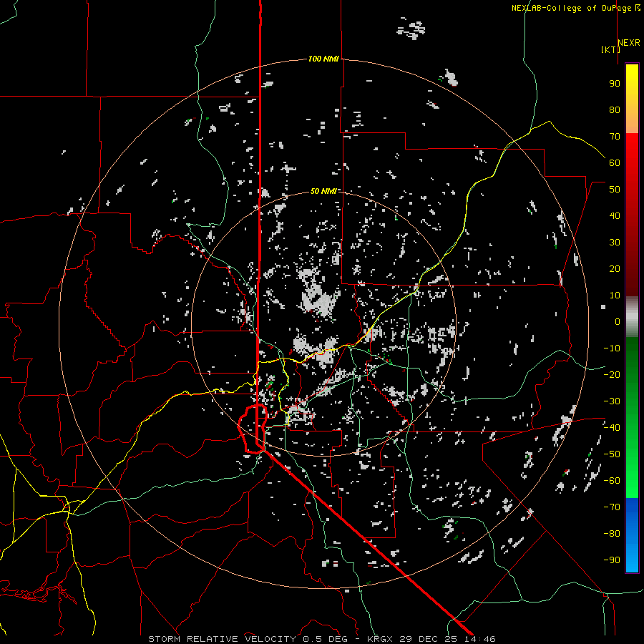
Task: Click the -60 scale label
Action: [x=612, y=481]
